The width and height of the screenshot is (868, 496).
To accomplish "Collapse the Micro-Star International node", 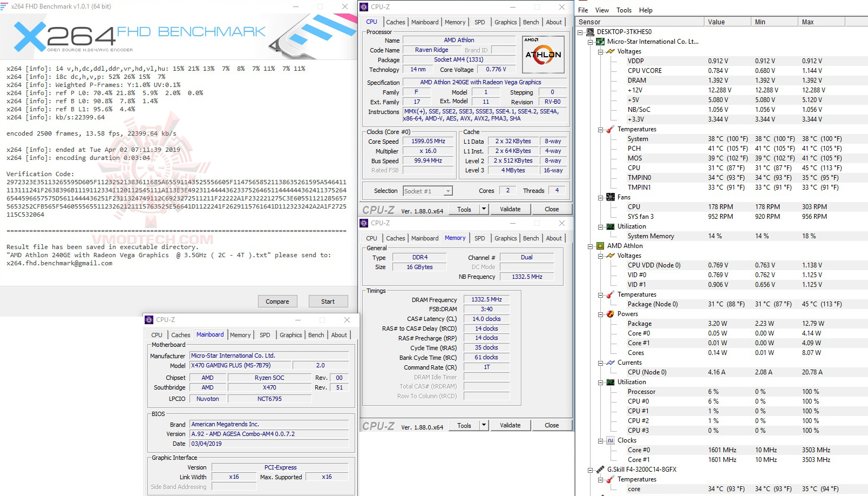I will pos(591,42).
